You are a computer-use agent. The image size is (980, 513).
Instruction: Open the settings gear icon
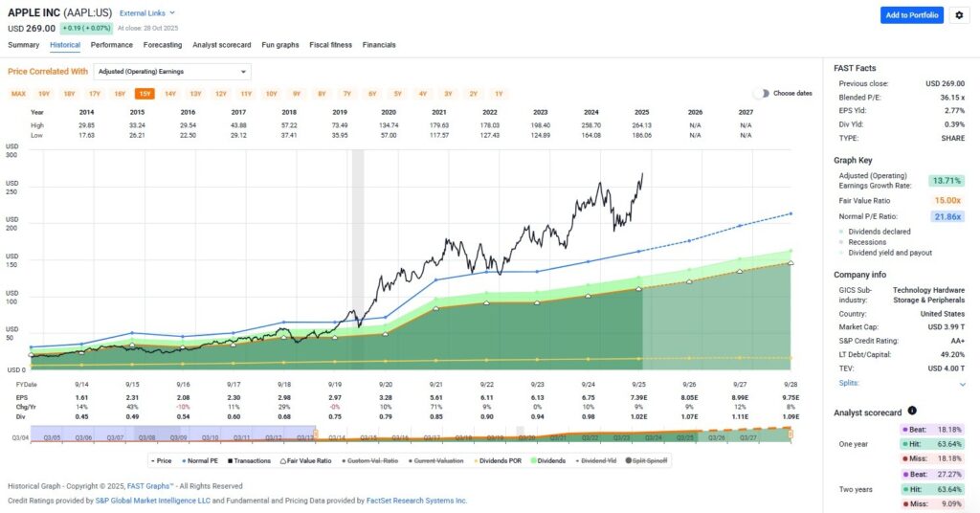[x=960, y=15]
